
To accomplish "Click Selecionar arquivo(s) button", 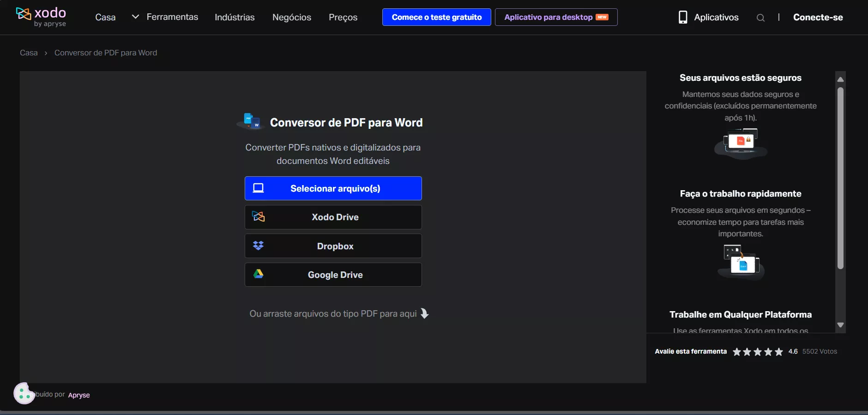I will (x=333, y=188).
